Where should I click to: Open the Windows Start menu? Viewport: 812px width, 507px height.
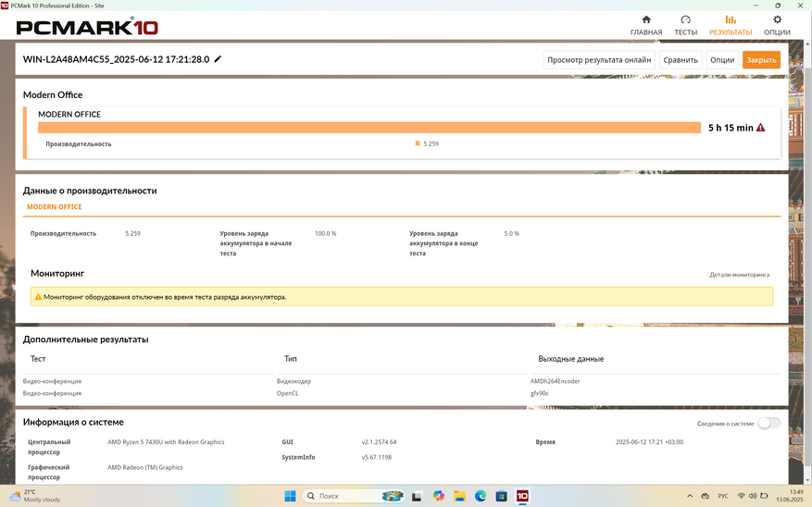click(x=290, y=496)
